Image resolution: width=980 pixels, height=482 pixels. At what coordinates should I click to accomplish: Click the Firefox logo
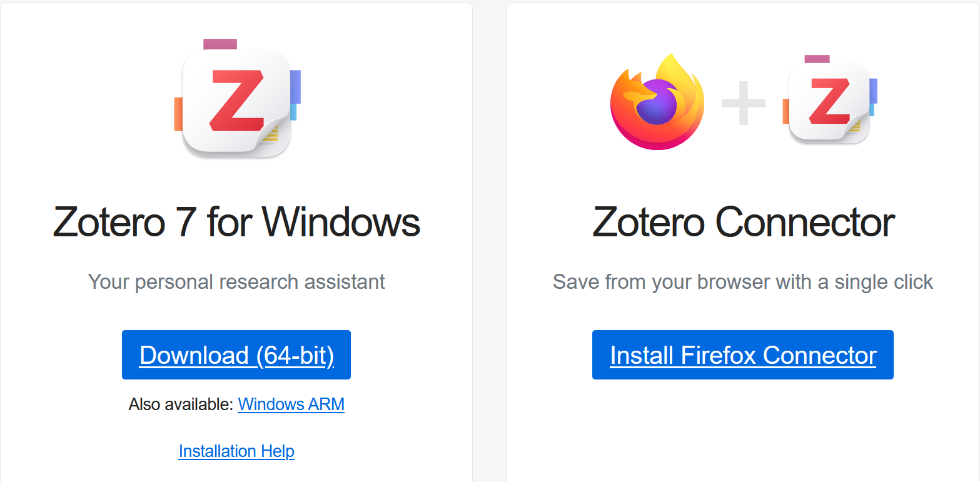tap(657, 102)
